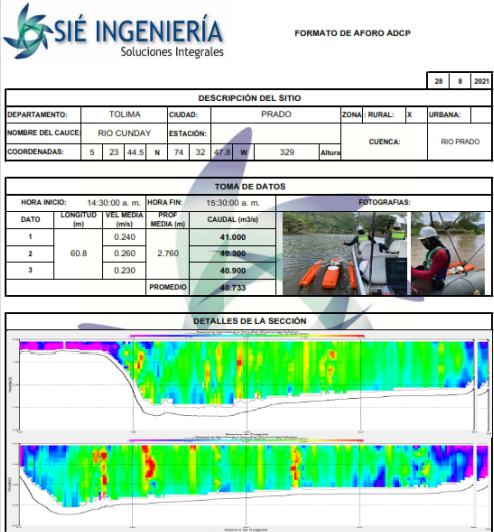Select the 'DESCRIPCIÓN DEL SITIO' heading
Image resolution: width=494 pixels, height=532 pixels.
click(249, 98)
